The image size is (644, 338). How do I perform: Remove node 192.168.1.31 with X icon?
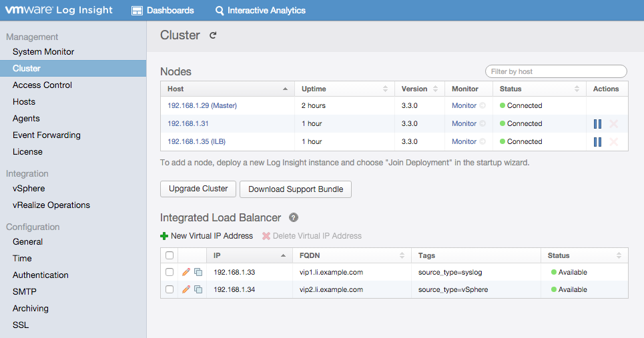pos(614,124)
